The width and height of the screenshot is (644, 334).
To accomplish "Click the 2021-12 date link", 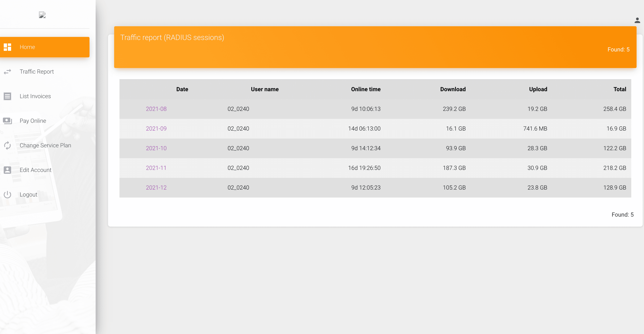I will click(x=156, y=188).
